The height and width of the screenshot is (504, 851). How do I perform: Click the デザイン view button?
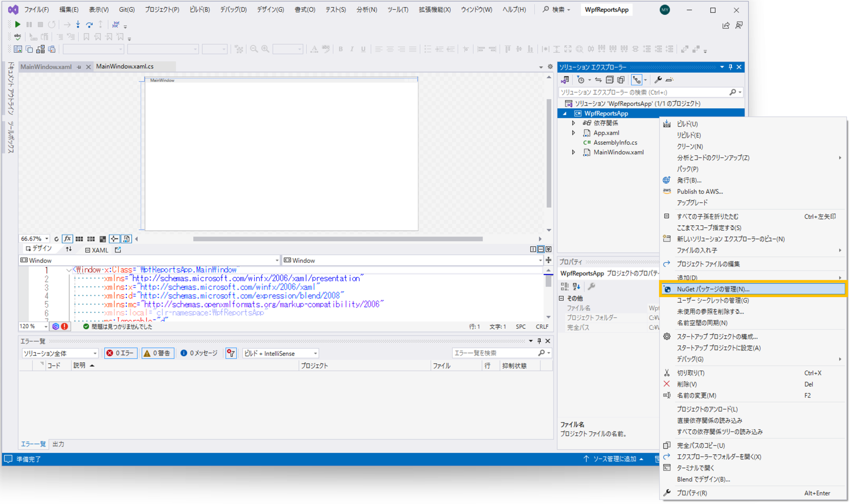click(39, 249)
